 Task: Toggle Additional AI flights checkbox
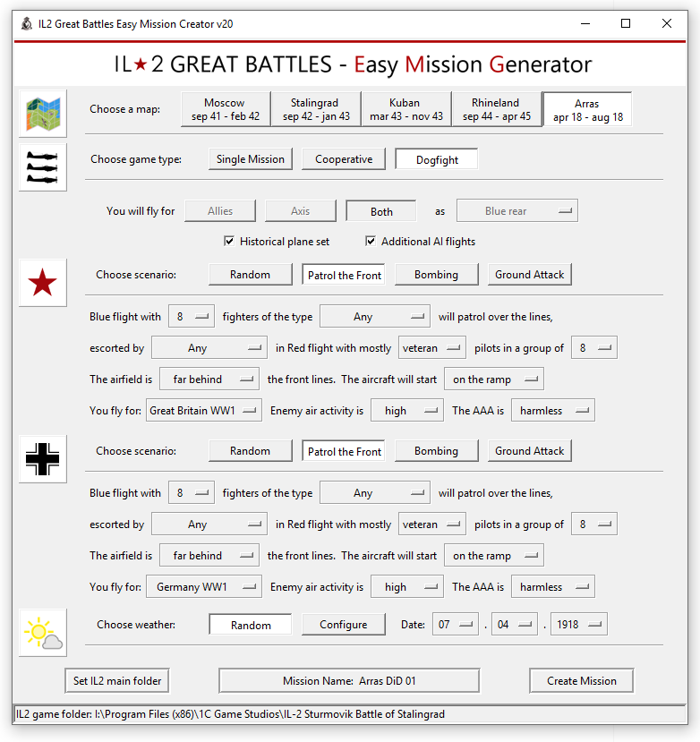point(371,242)
